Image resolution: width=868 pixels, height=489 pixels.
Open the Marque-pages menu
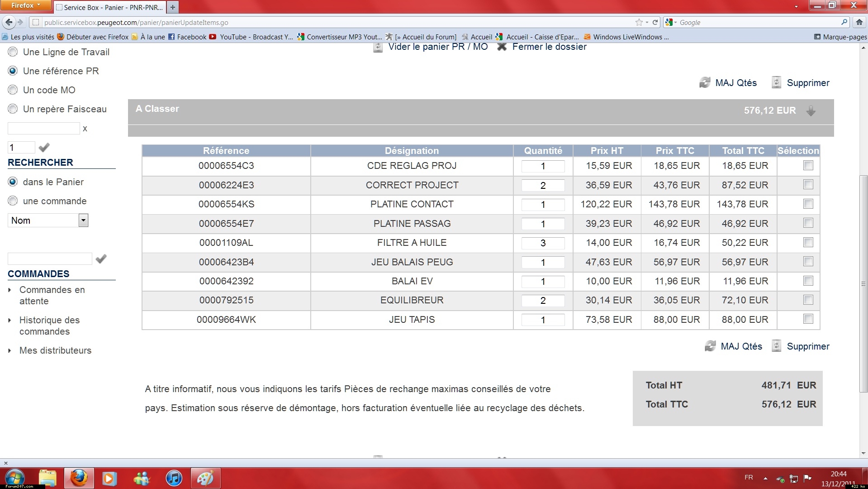[840, 37]
